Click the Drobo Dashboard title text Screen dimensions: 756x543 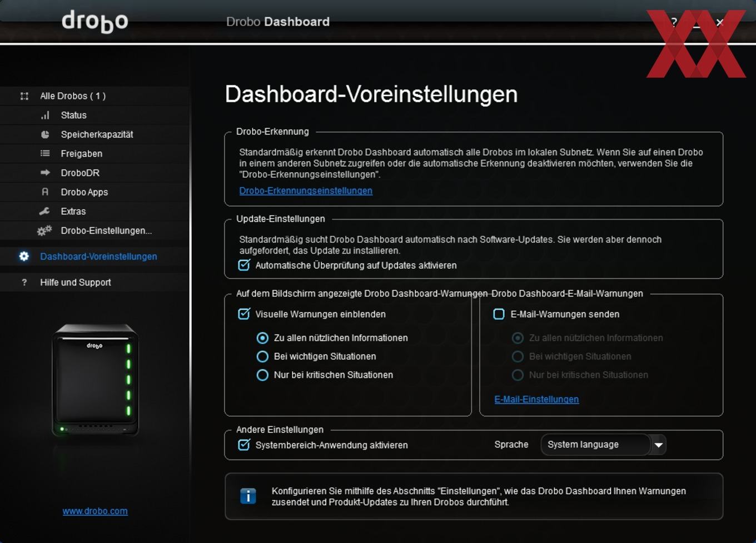[278, 22]
